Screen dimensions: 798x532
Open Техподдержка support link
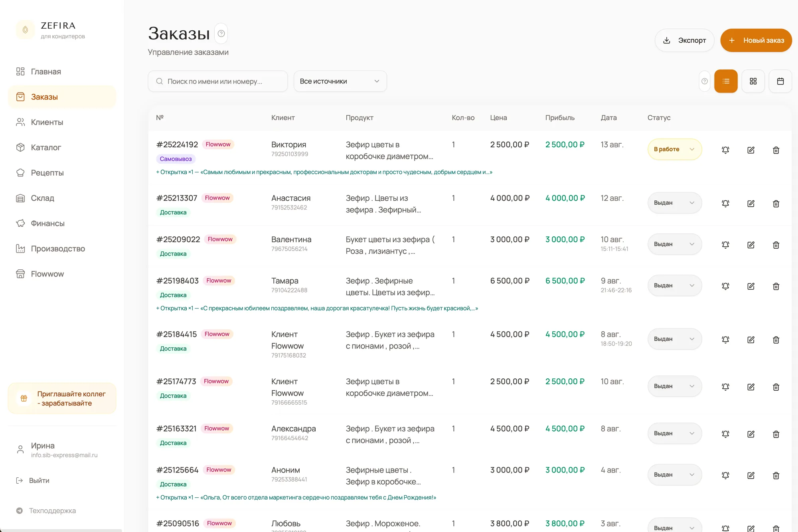click(46, 511)
